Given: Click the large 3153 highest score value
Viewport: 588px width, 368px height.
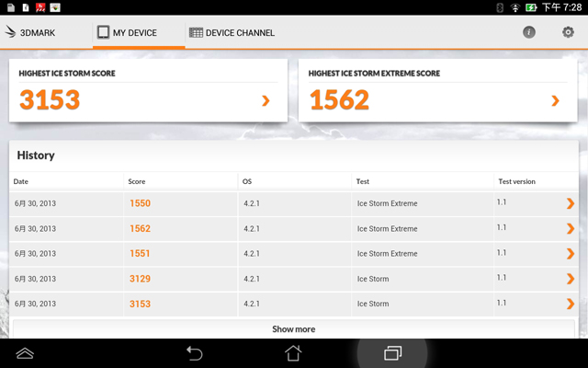Looking at the screenshot, I should pyautogui.click(x=50, y=100).
